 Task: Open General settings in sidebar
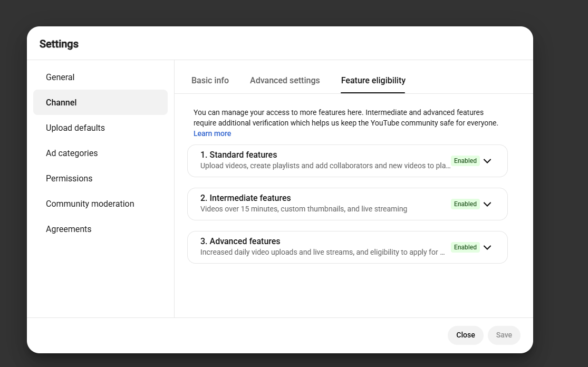[x=101, y=77]
